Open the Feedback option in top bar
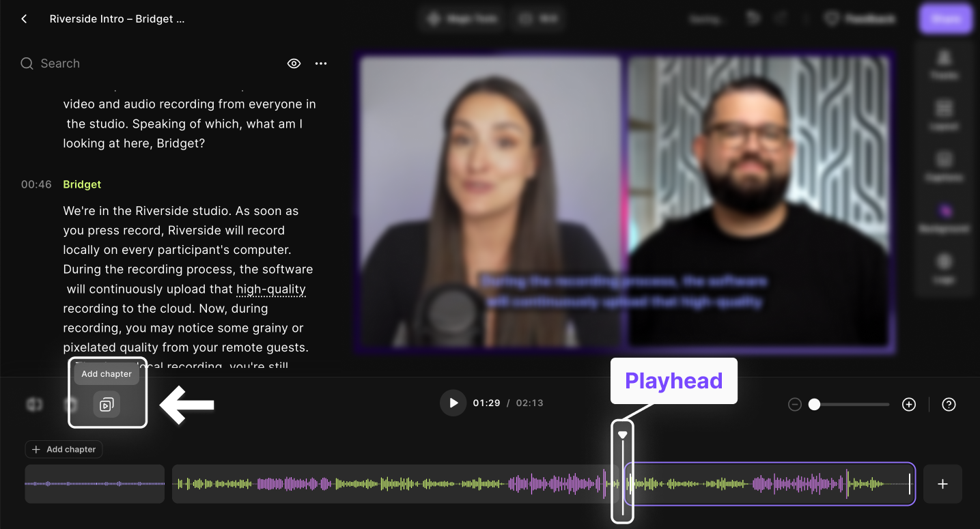 pyautogui.click(x=860, y=19)
